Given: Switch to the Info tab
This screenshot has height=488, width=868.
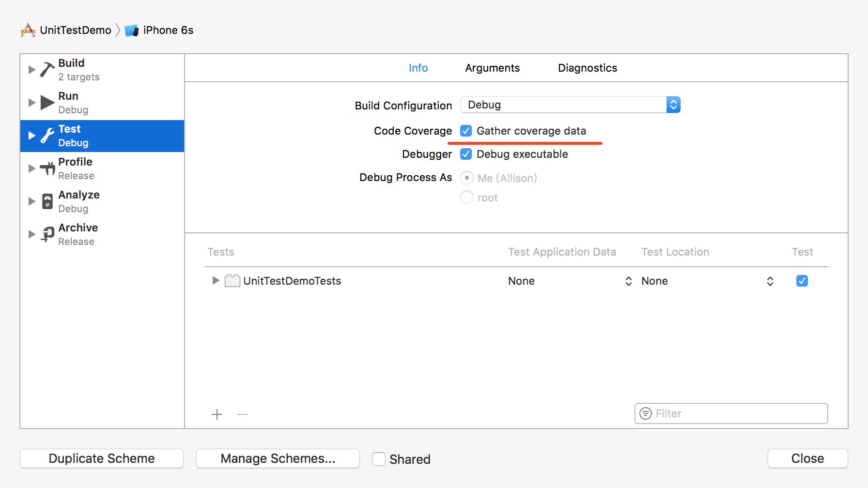Looking at the screenshot, I should (x=418, y=68).
